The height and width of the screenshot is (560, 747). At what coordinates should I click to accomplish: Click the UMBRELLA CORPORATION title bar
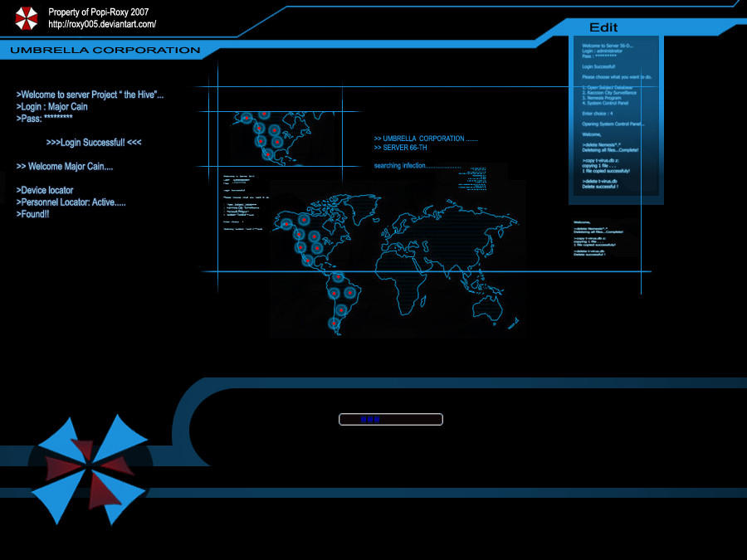tap(105, 50)
